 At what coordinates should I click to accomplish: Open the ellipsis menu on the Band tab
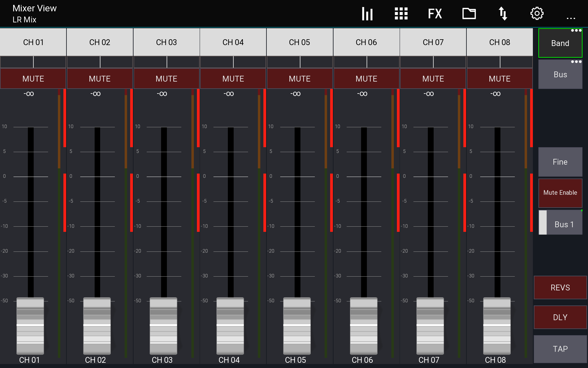pos(576,31)
